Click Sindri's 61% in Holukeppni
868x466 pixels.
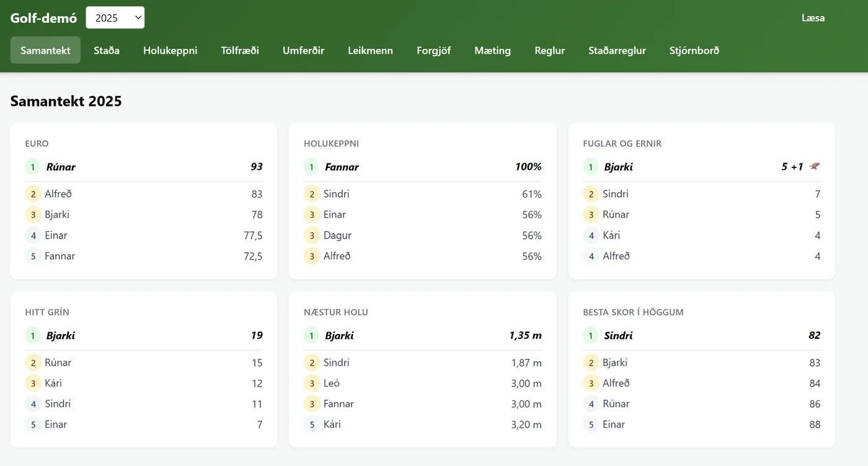[x=532, y=194]
